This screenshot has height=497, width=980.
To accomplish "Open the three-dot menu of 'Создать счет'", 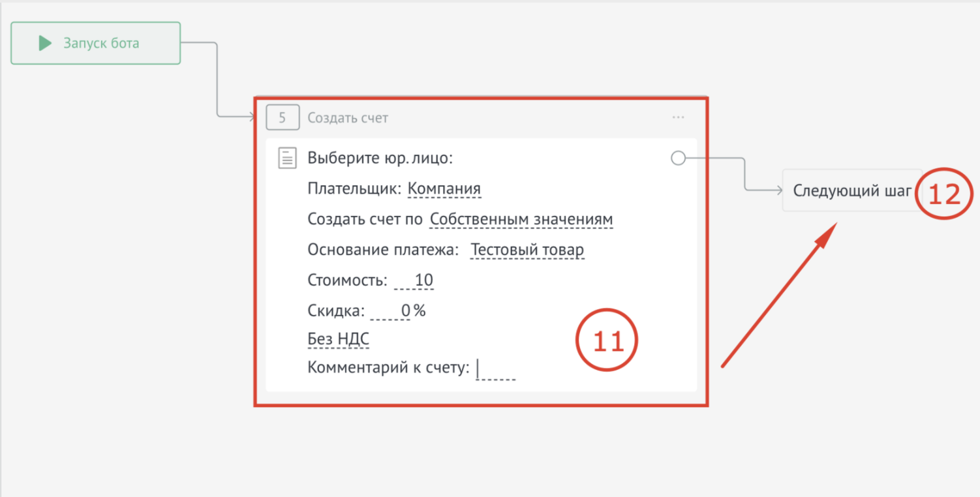I will pyautogui.click(x=678, y=118).
